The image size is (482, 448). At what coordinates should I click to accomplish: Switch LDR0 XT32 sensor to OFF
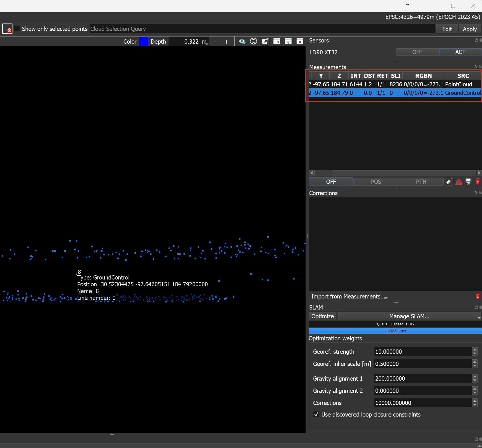pos(417,52)
